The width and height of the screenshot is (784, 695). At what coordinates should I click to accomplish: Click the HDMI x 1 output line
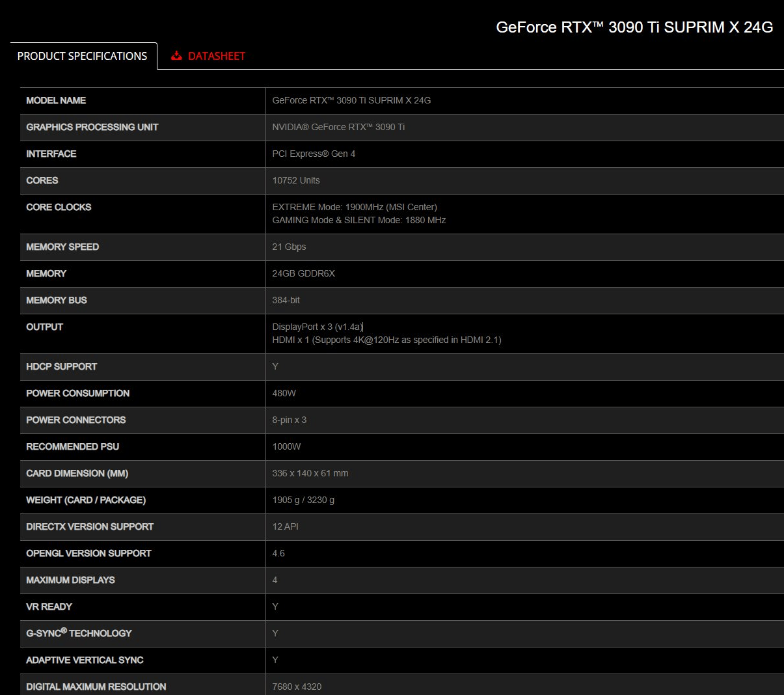[x=386, y=340]
